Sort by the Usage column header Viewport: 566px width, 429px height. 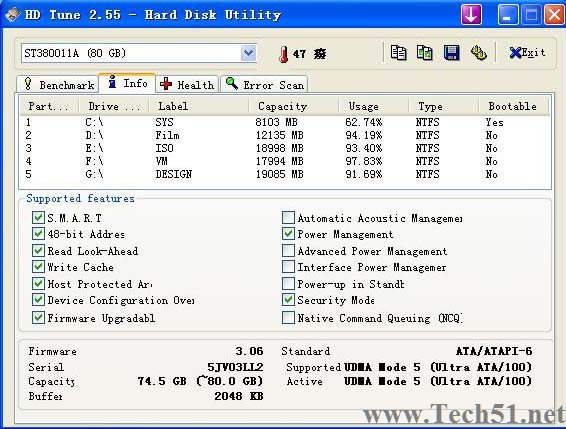373,106
